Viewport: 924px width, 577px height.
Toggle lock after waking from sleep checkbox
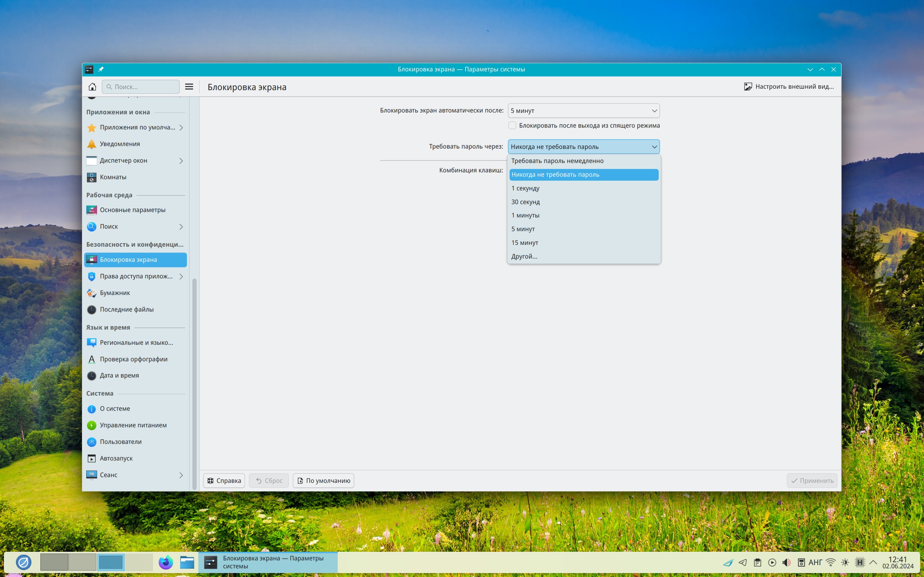tap(513, 125)
